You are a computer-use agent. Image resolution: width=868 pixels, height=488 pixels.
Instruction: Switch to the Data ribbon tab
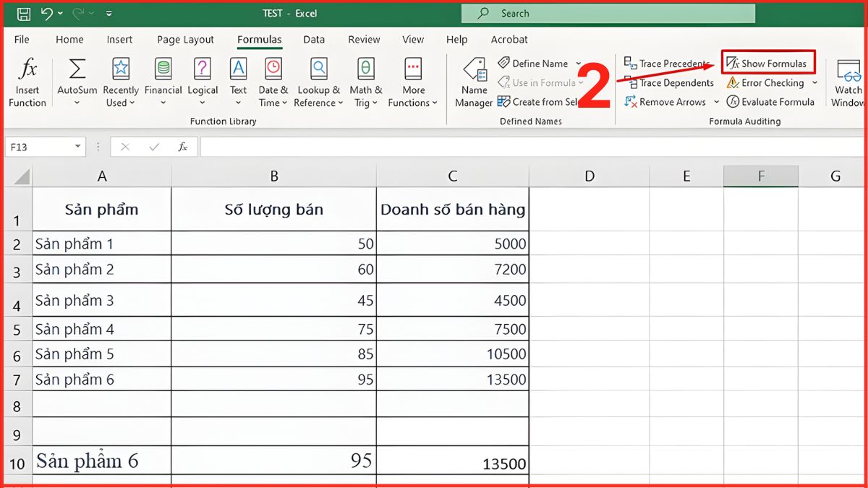click(314, 39)
